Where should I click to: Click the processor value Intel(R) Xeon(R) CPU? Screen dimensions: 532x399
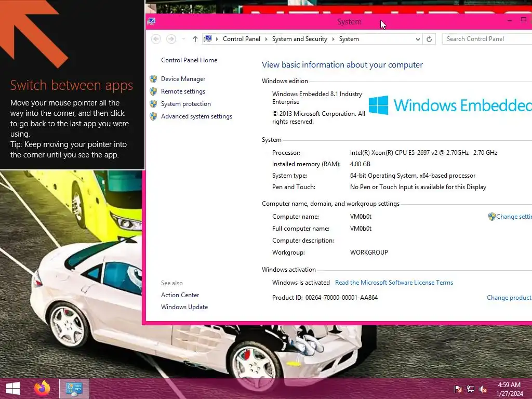click(x=424, y=153)
